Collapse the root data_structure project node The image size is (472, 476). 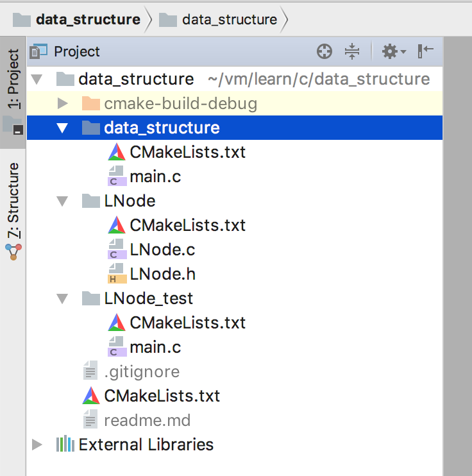(x=37, y=80)
